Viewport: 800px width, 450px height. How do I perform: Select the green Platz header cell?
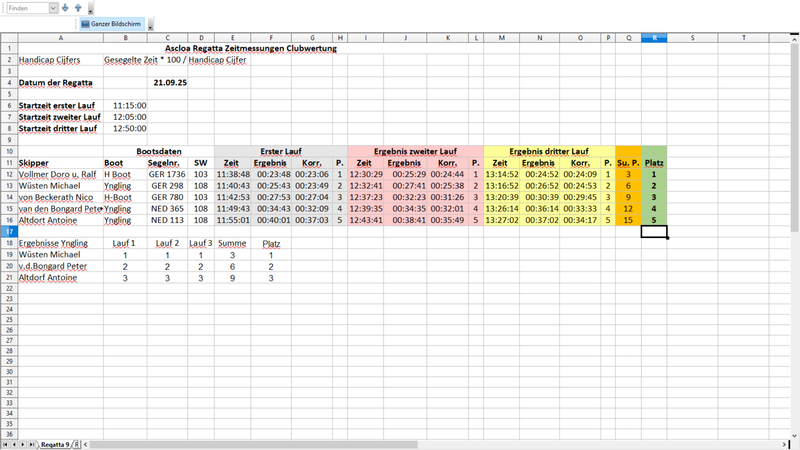click(654, 162)
